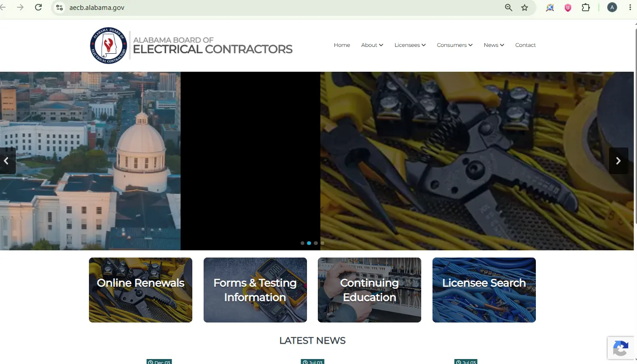
Task: Bookmark this page with the star icon
Action: [x=525, y=8]
